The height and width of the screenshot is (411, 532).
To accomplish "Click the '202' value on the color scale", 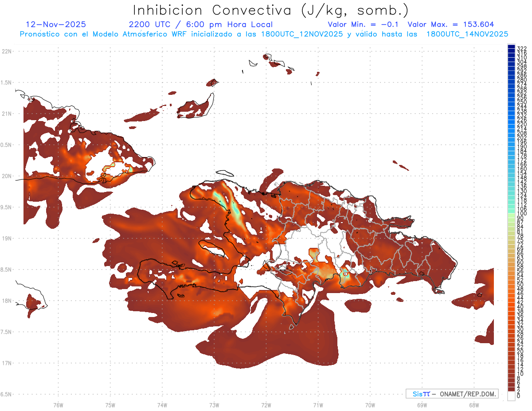I will (x=521, y=137).
